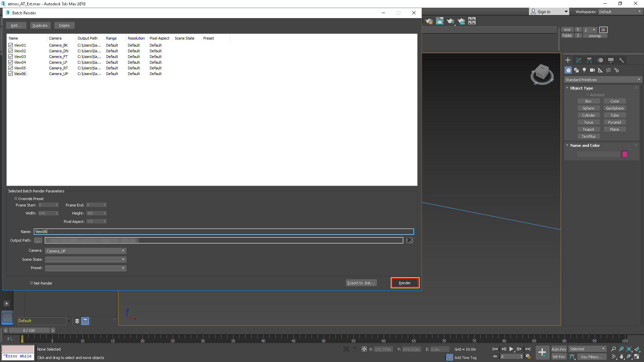Open the Rendered Frame Window icon

pos(440,21)
